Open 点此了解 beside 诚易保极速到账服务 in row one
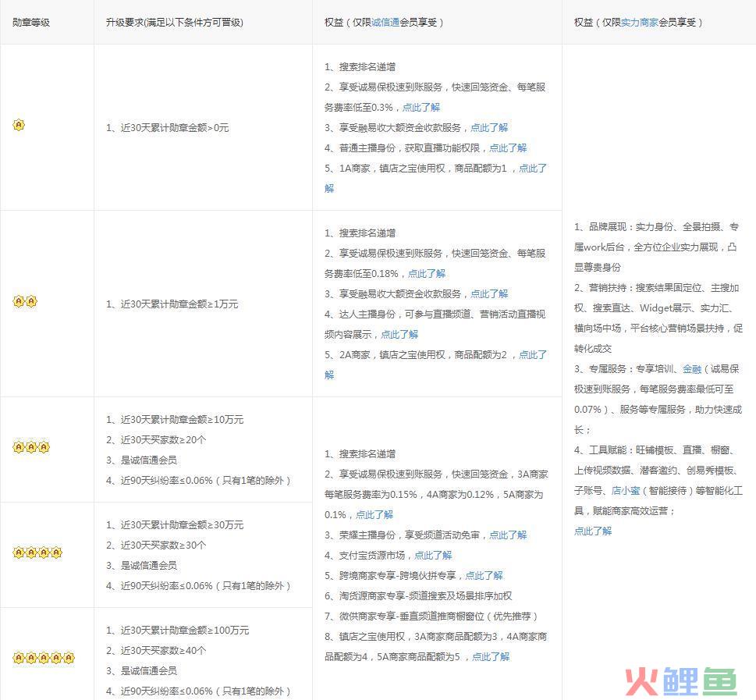Image resolution: width=756 pixels, height=700 pixels. click(424, 107)
